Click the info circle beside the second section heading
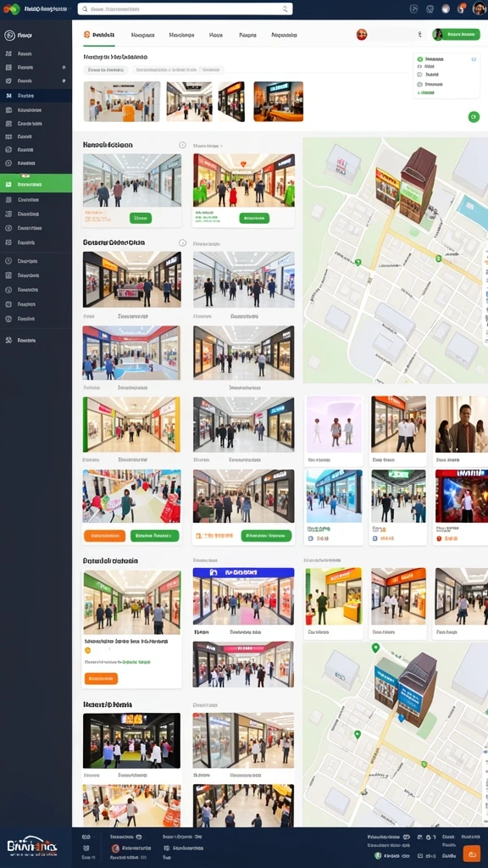The image size is (488, 868). click(183, 243)
